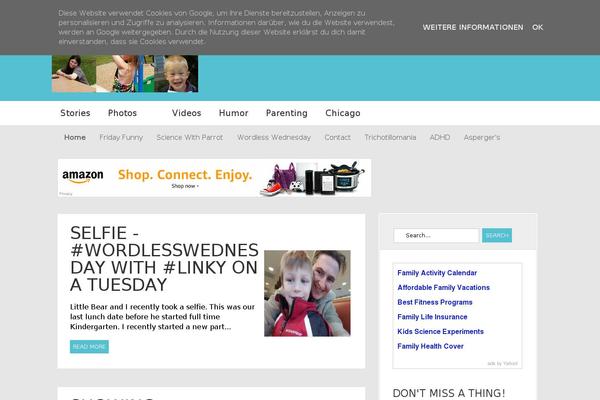Open Family Health Cover link
The width and height of the screenshot is (600, 400).
tap(430, 346)
